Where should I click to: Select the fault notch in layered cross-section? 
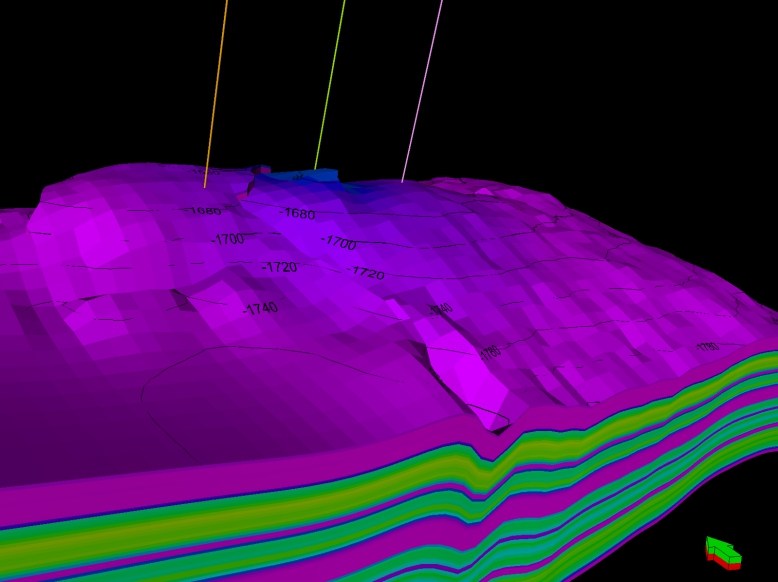(490, 461)
